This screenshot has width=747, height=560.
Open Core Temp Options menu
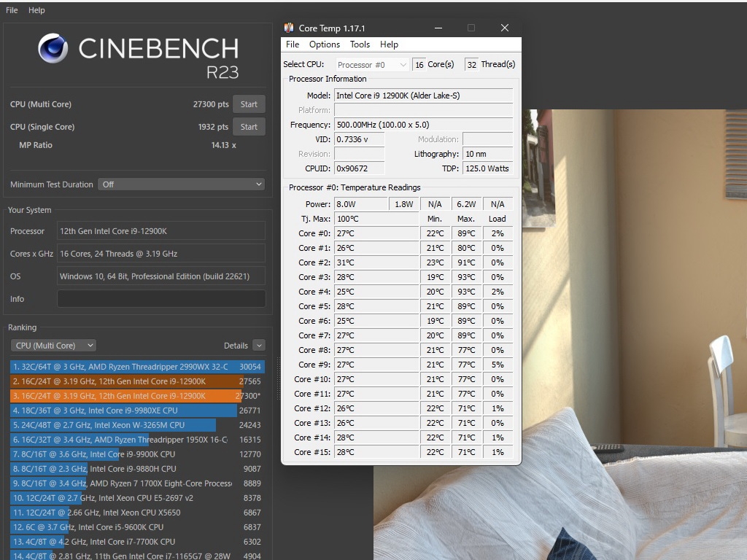325,44
